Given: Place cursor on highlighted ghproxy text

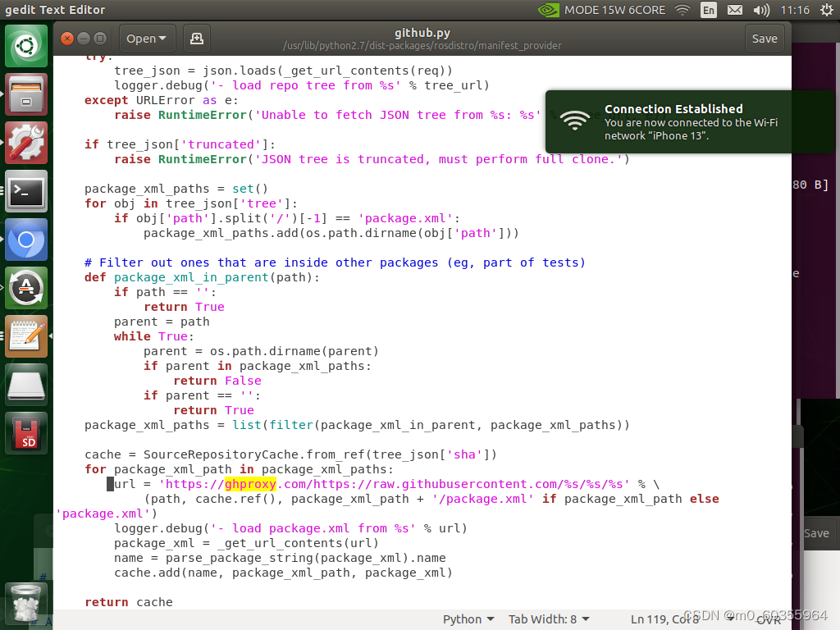Looking at the screenshot, I should click(x=250, y=484).
